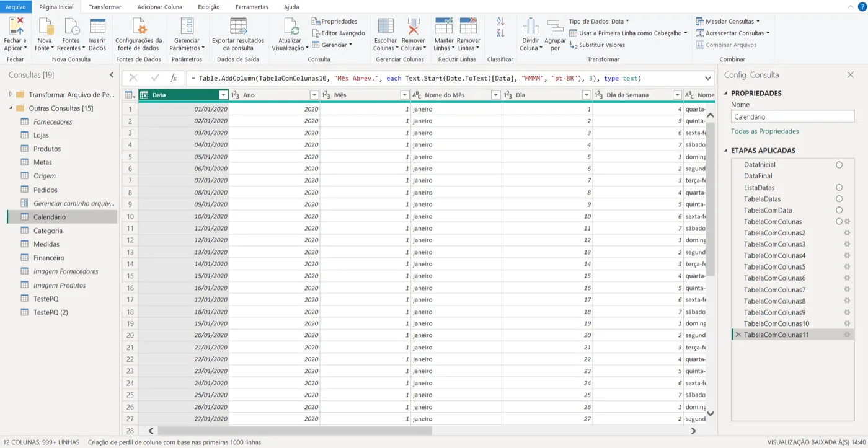Open the help question mark icon
This screenshot has height=448, width=868.
click(x=861, y=6)
